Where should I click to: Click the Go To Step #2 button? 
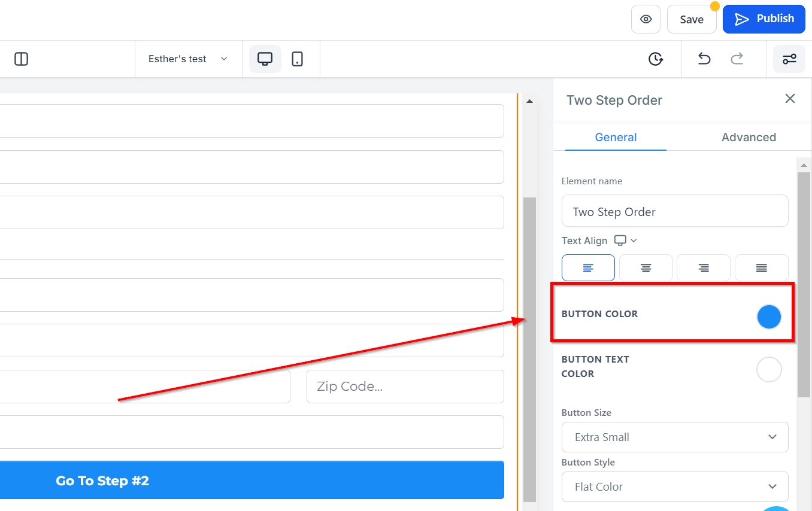click(x=252, y=480)
